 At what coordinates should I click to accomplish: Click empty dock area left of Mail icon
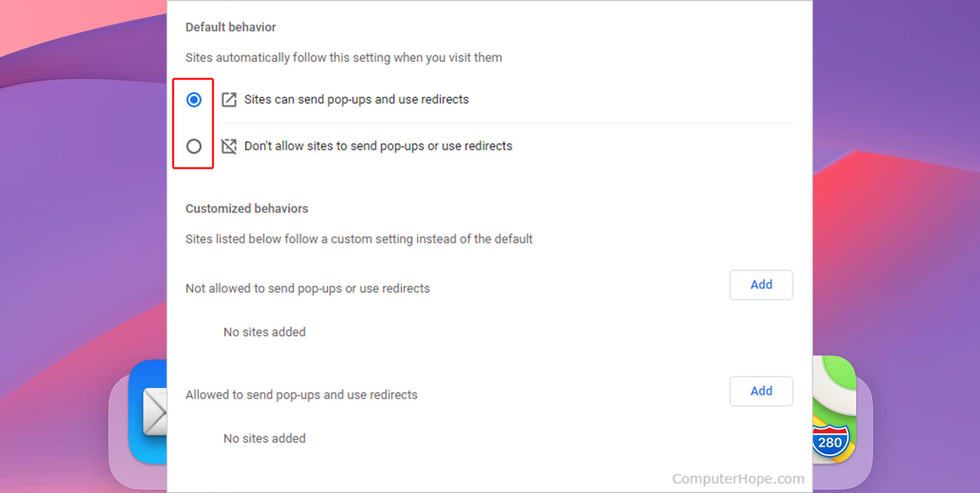[x=119, y=431]
